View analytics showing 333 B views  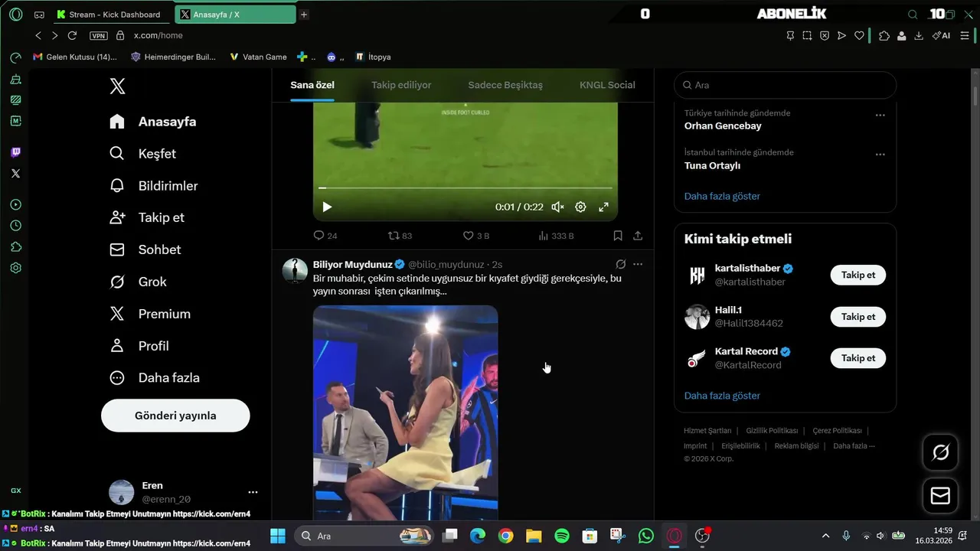(556, 236)
